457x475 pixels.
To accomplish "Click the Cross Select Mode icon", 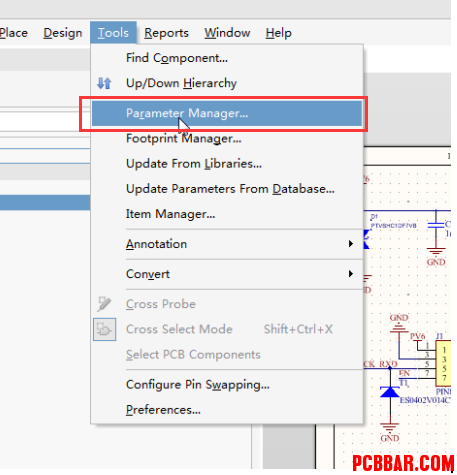I will click(x=104, y=329).
